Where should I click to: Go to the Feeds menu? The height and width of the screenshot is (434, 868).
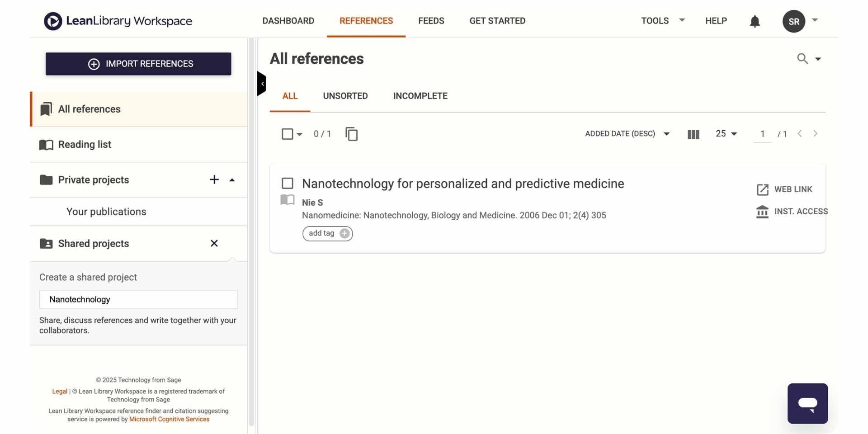click(431, 21)
